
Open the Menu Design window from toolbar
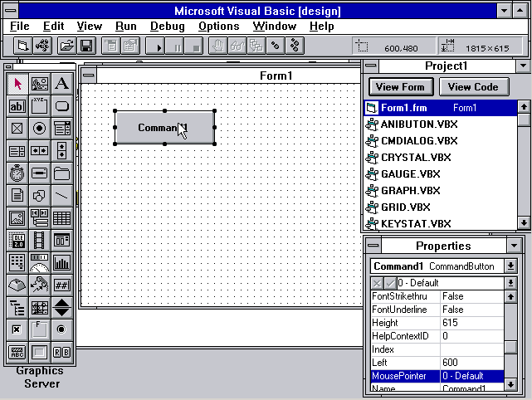click(110, 46)
